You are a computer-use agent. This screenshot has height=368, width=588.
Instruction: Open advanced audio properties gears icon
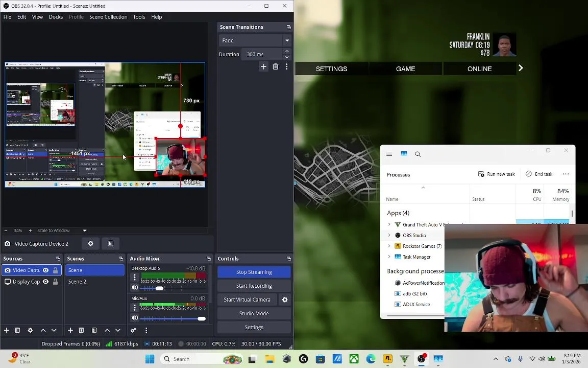[x=133, y=331]
